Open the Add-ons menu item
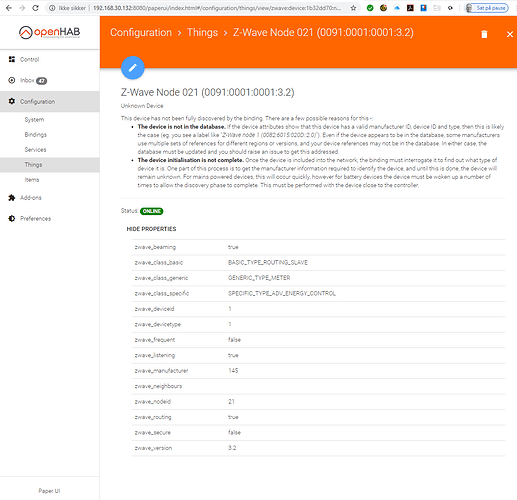The width and height of the screenshot is (517, 500). (x=50, y=198)
